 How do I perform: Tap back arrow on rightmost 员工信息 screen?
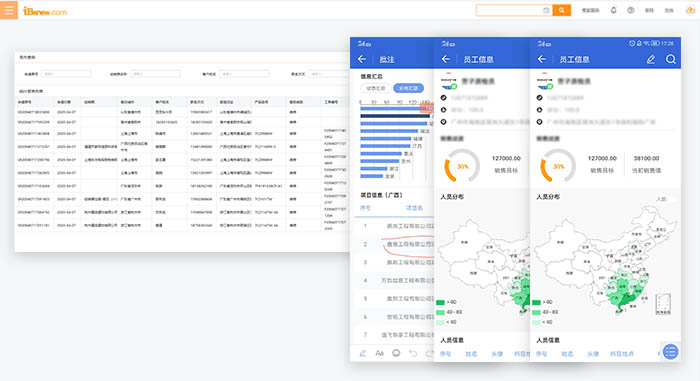542,59
